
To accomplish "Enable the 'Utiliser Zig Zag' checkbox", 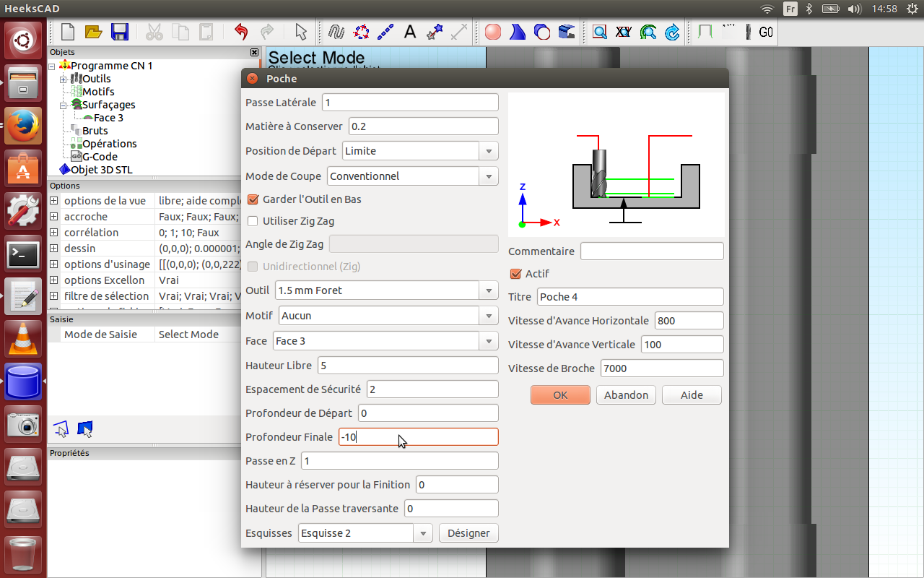I will pyautogui.click(x=253, y=221).
